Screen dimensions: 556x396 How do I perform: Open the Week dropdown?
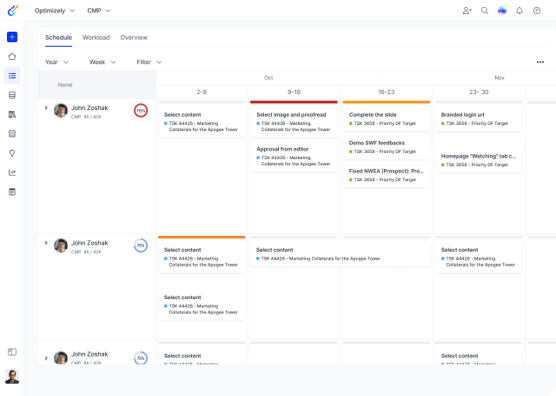[102, 62]
